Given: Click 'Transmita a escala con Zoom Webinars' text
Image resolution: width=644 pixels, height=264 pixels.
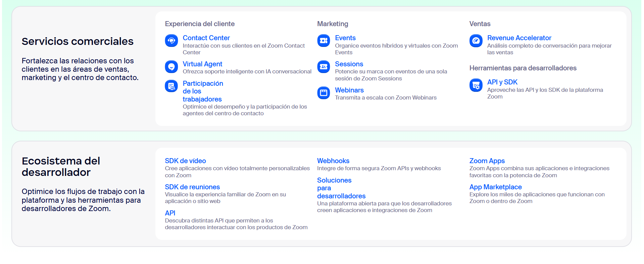Looking at the screenshot, I should pos(386,97).
